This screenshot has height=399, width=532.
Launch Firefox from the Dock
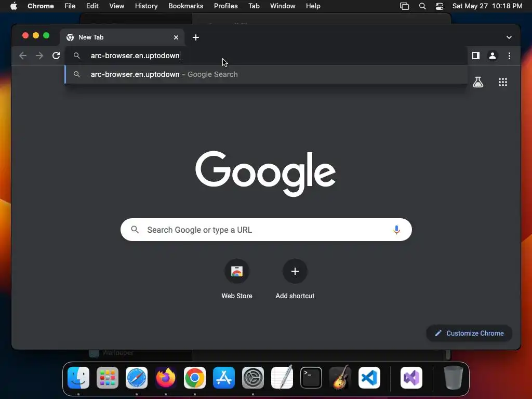tap(166, 378)
